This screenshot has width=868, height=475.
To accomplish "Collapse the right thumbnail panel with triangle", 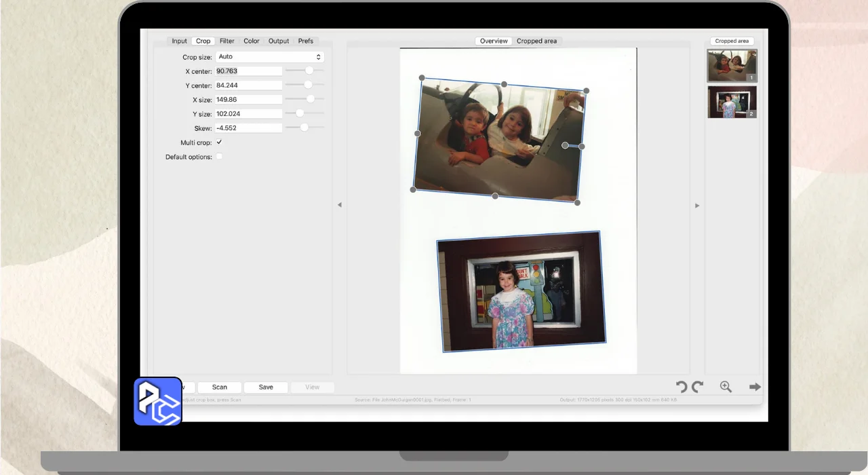I will pyautogui.click(x=697, y=205).
